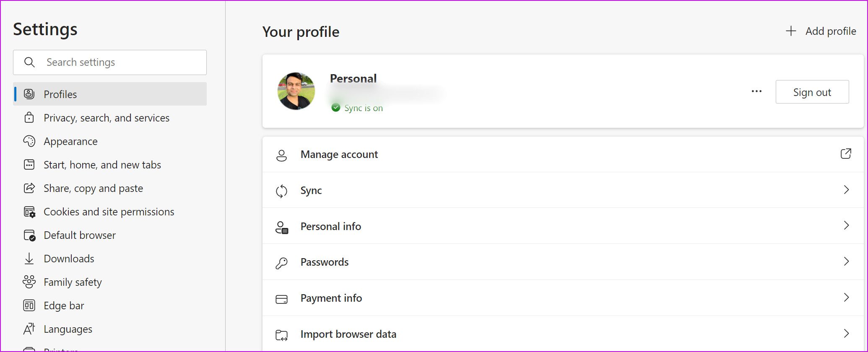Expand the Payment info chevron

pyautogui.click(x=846, y=298)
